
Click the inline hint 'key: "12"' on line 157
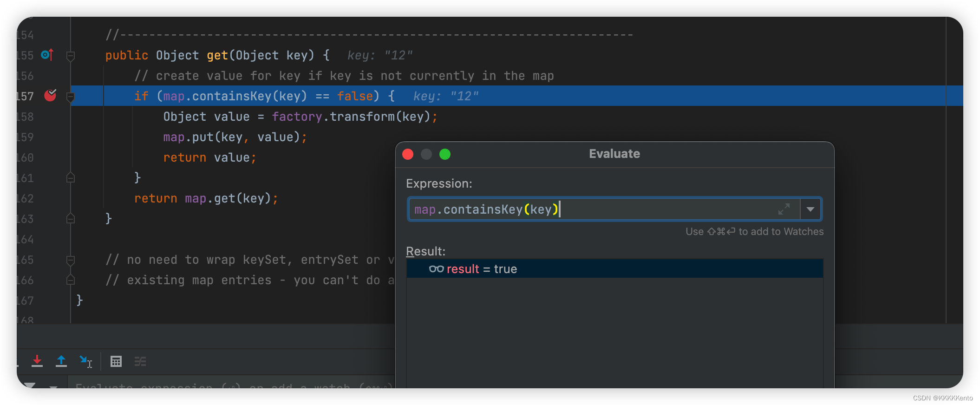tap(446, 96)
